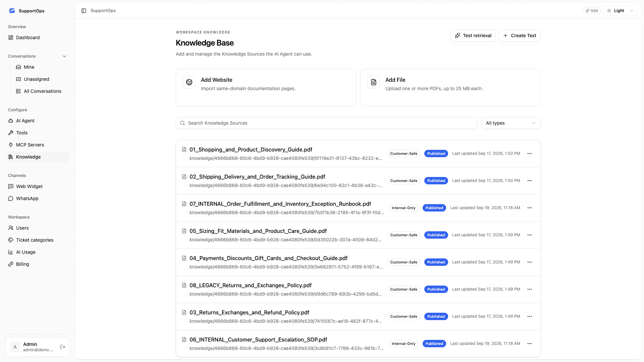Open more options for 02_Shipping_Delivery_and_Order_Tracking_Guide.pdf
644x362 pixels.
pyautogui.click(x=530, y=181)
